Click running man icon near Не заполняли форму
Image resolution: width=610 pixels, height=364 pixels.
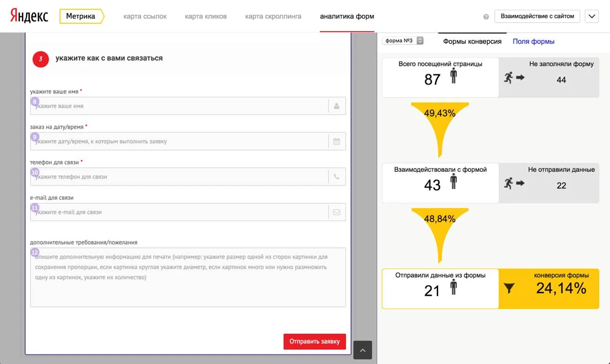tap(508, 78)
